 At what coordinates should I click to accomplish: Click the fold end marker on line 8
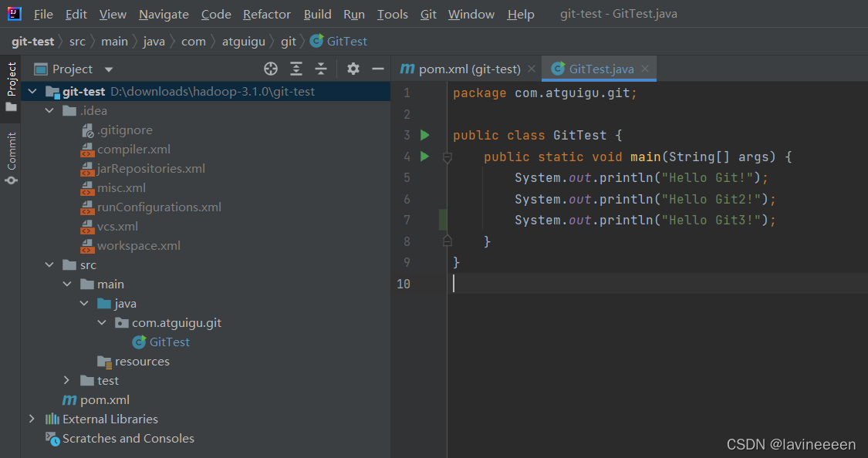(448, 241)
